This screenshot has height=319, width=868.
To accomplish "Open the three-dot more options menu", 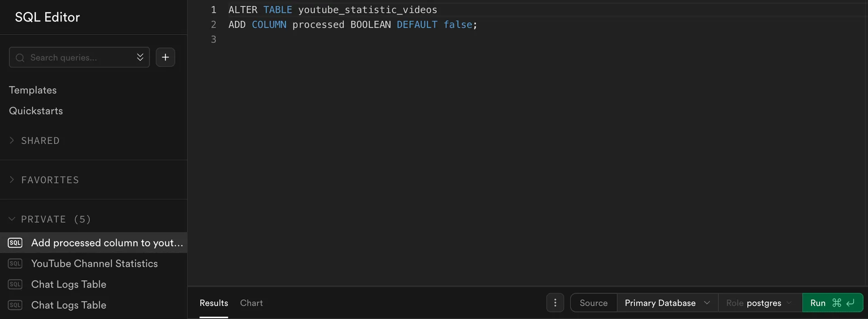I will point(555,303).
